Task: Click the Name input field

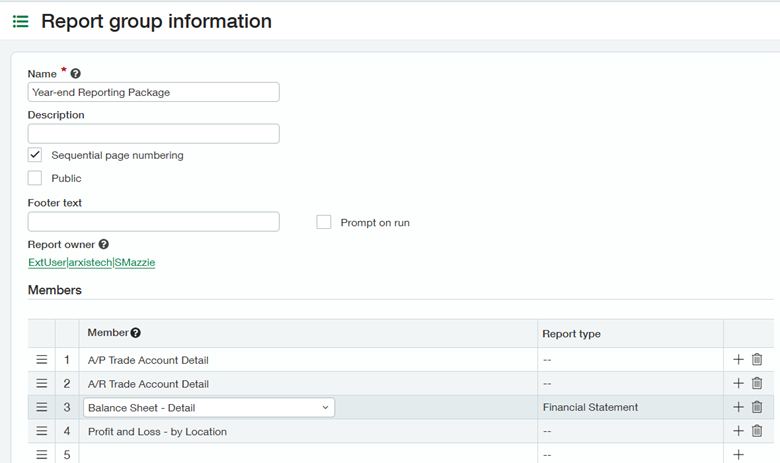Action: tap(153, 92)
